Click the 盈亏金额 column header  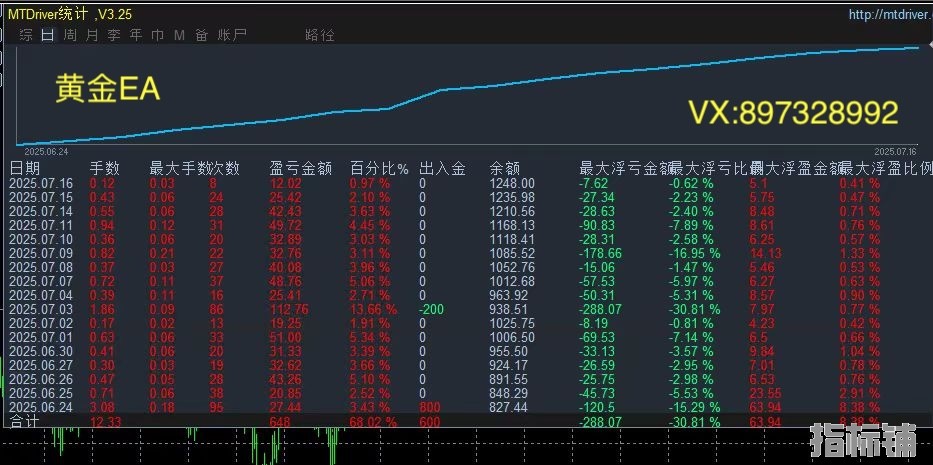pos(300,168)
